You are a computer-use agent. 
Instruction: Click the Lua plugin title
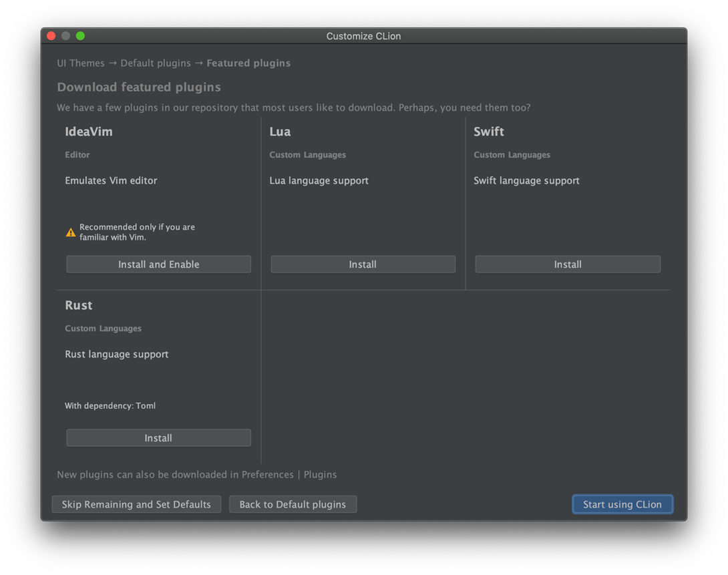click(x=280, y=132)
